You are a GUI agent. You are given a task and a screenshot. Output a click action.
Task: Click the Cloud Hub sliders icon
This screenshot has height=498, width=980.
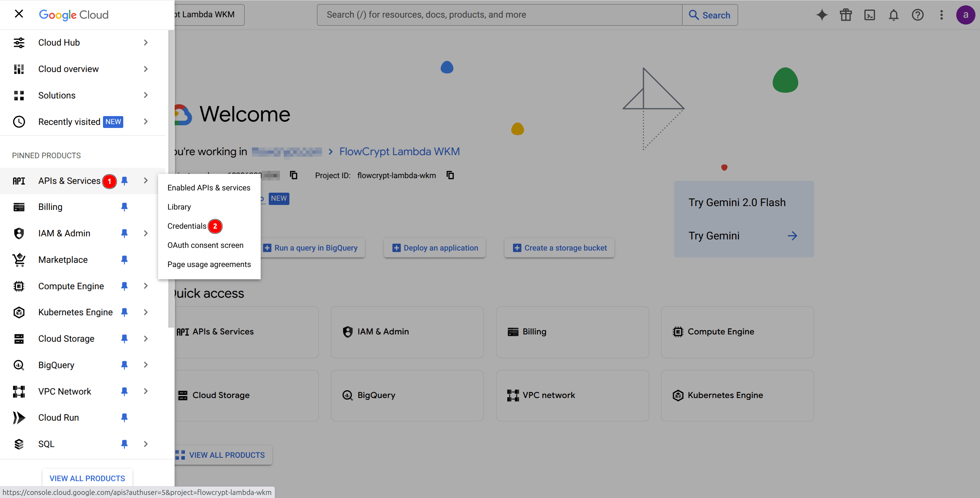tap(19, 43)
